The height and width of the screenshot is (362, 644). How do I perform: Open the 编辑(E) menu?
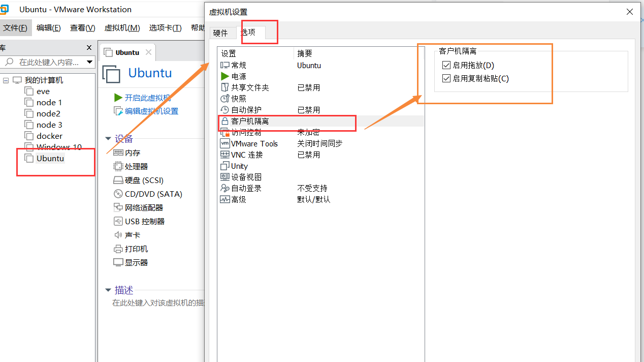tap(49, 28)
